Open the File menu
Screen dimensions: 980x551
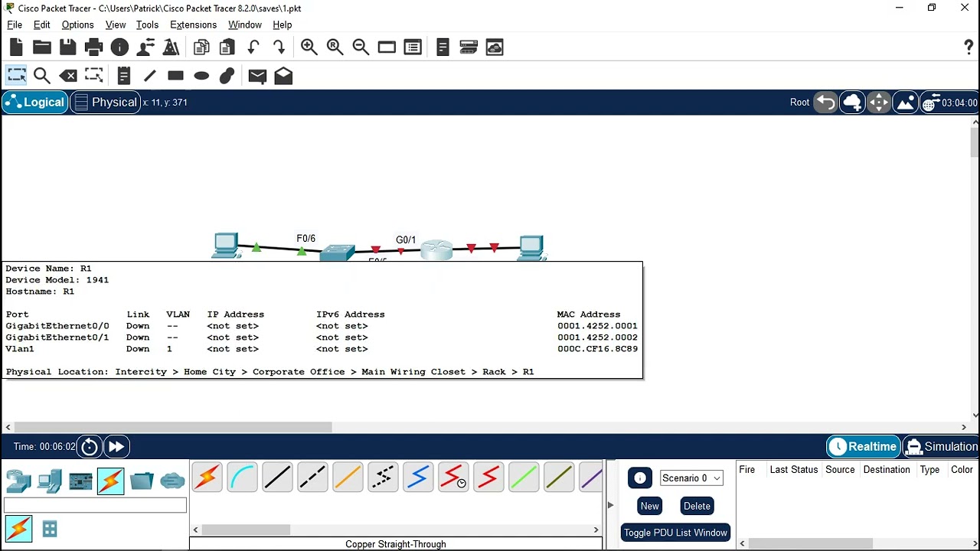click(x=15, y=24)
